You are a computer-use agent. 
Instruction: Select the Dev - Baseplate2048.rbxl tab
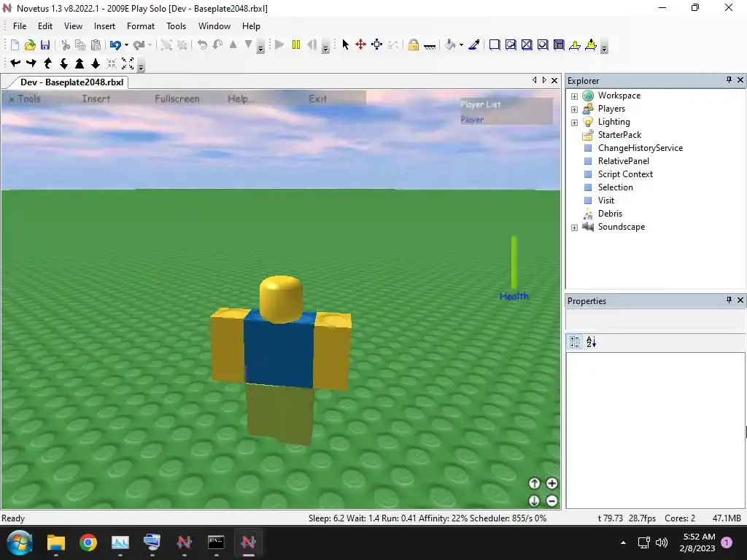tap(71, 82)
